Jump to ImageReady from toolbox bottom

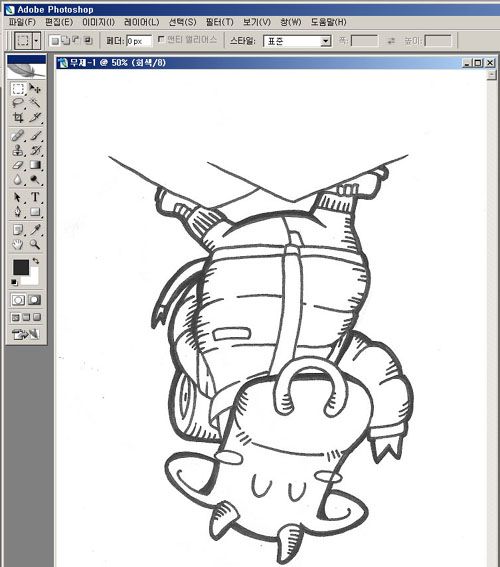coord(25,334)
